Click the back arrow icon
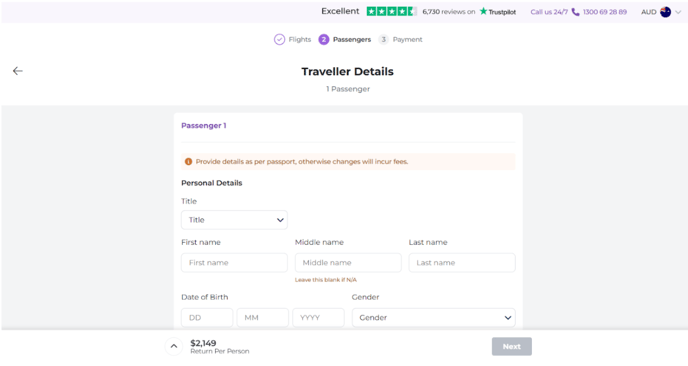 coord(18,71)
